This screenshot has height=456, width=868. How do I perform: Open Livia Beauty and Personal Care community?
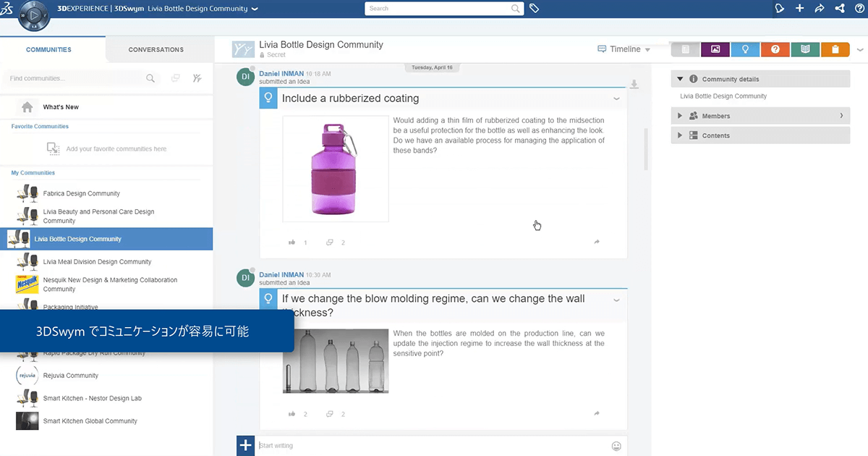pyautogui.click(x=98, y=216)
